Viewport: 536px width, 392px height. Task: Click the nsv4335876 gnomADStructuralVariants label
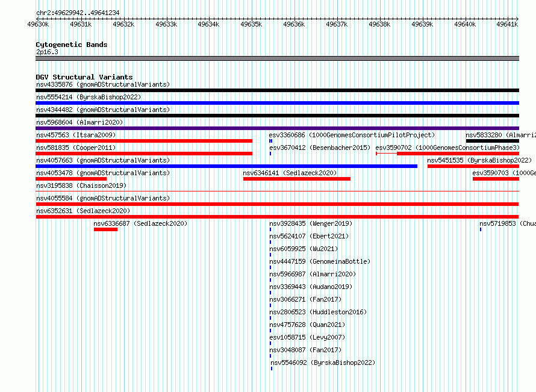[103, 84]
